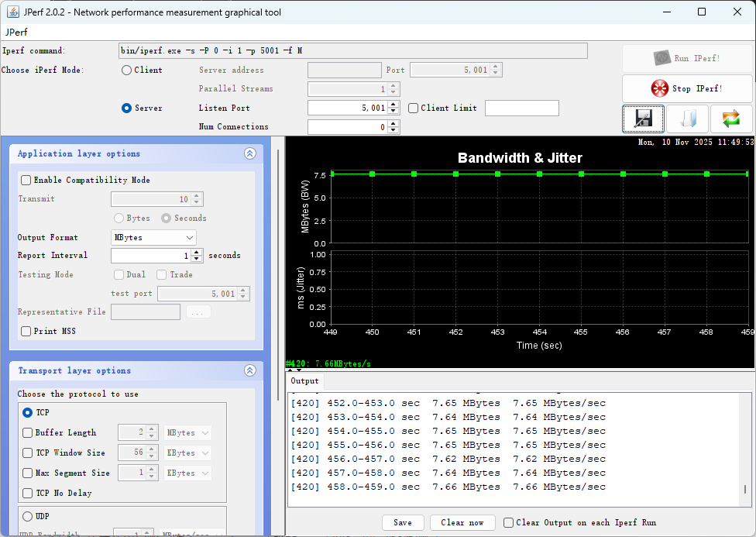Click the Stop IPerf! button

point(687,88)
